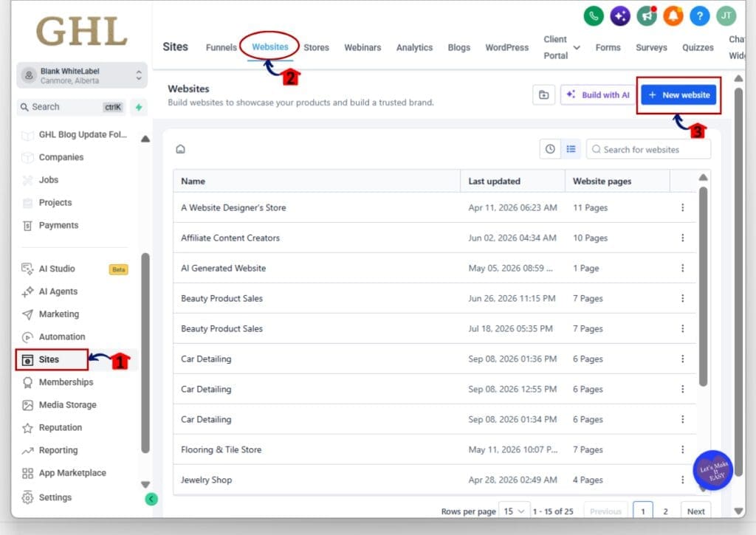Go to the Next page of websites

click(x=695, y=511)
